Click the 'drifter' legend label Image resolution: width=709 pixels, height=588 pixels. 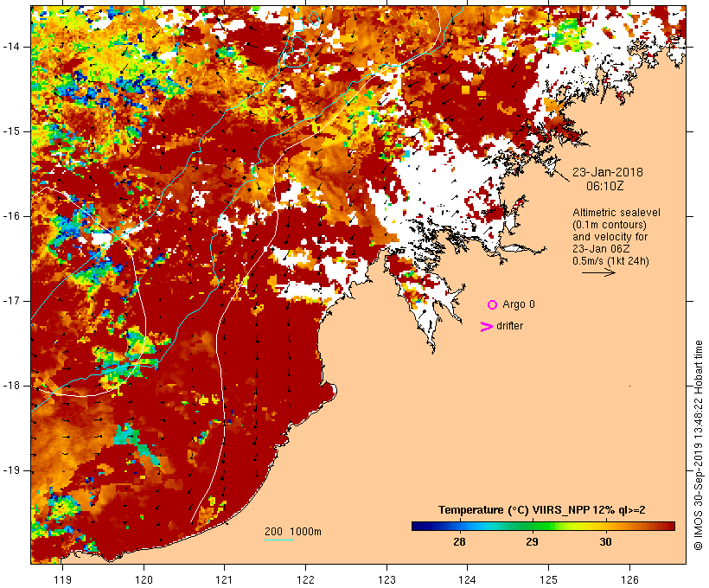509,326
